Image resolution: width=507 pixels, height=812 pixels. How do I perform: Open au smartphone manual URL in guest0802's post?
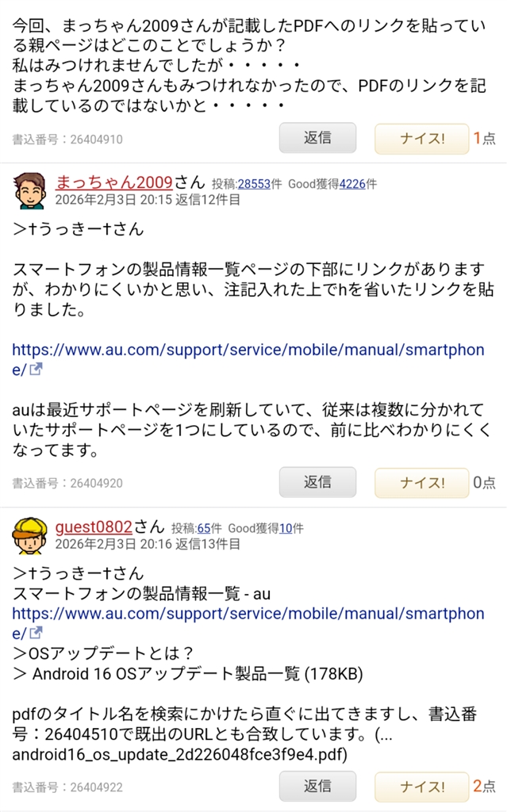click(248, 623)
